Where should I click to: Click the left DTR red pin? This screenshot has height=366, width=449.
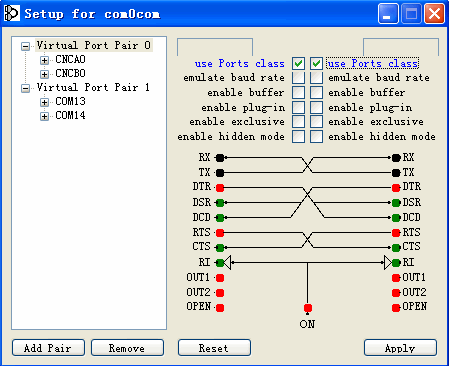220,188
